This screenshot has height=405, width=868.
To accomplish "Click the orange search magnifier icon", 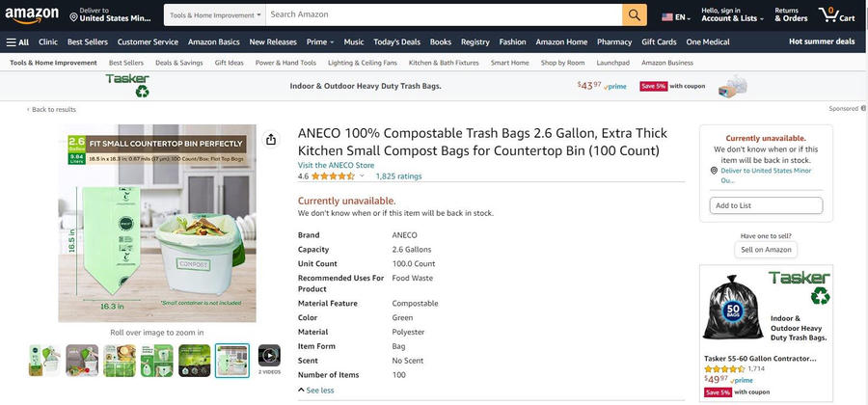I will pyautogui.click(x=634, y=15).
